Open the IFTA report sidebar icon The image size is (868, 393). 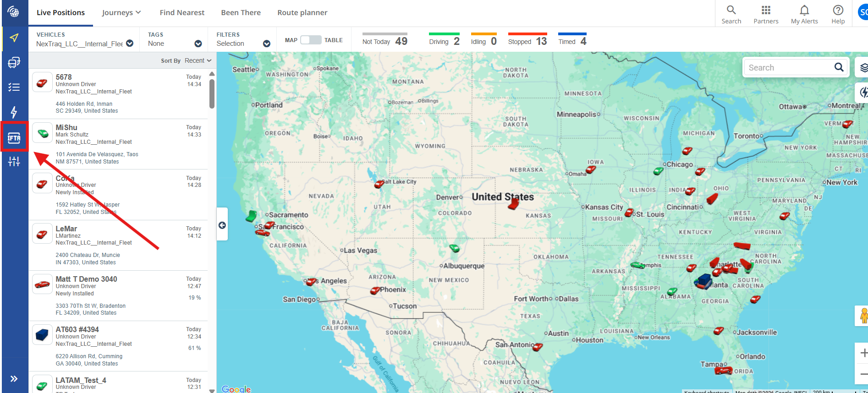[14, 137]
